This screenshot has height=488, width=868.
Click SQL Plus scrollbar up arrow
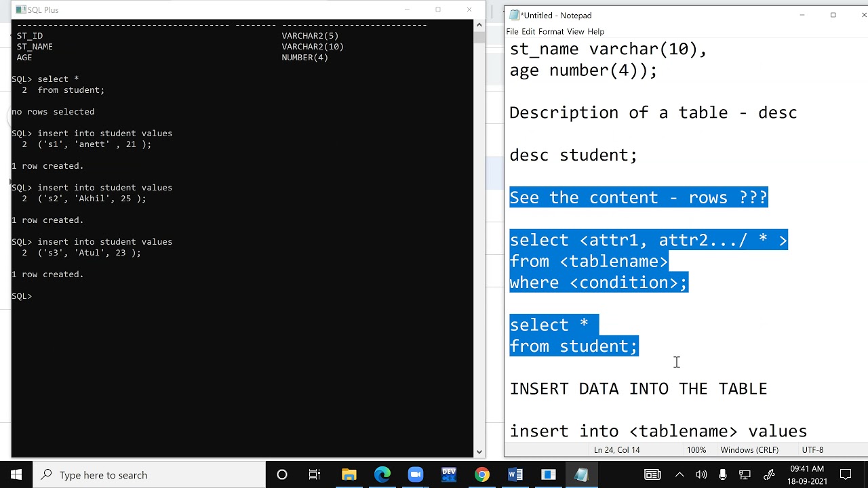479,25
